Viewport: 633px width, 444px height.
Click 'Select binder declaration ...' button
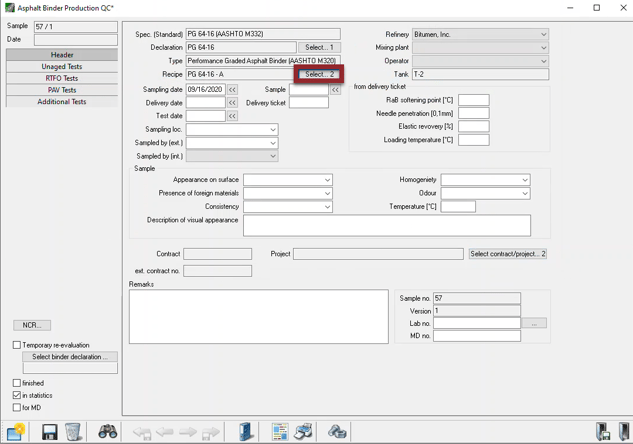coord(70,357)
